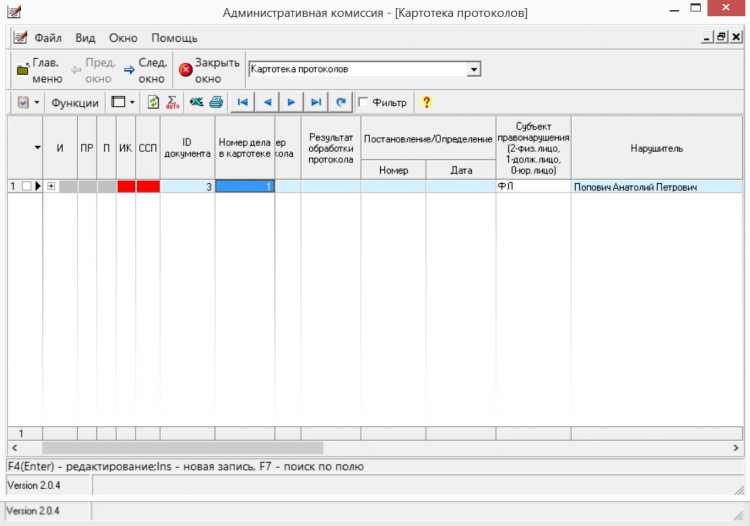Screen dimensions: 750x526
Task: Open the main menu via Глав. меню
Action: click(x=39, y=70)
